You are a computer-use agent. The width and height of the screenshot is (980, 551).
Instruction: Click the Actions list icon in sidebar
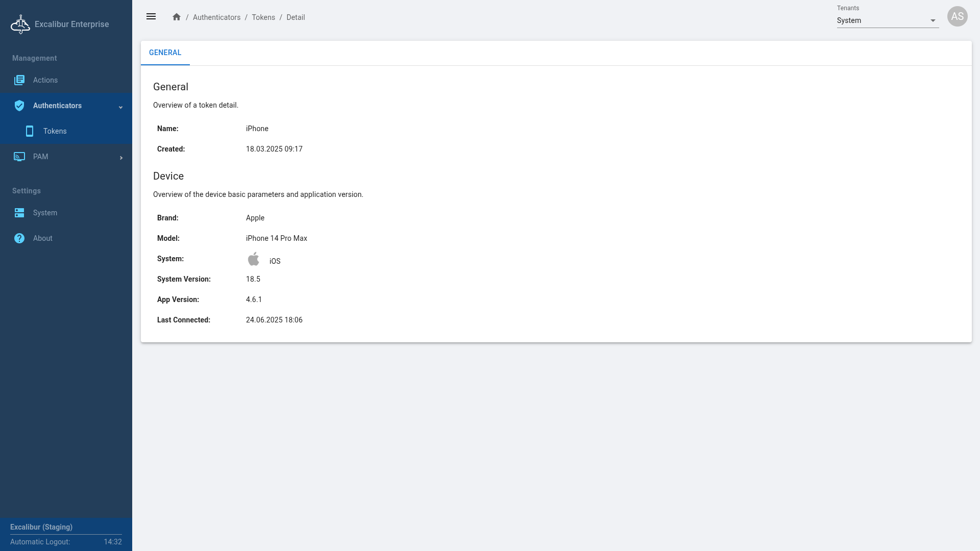tap(19, 80)
